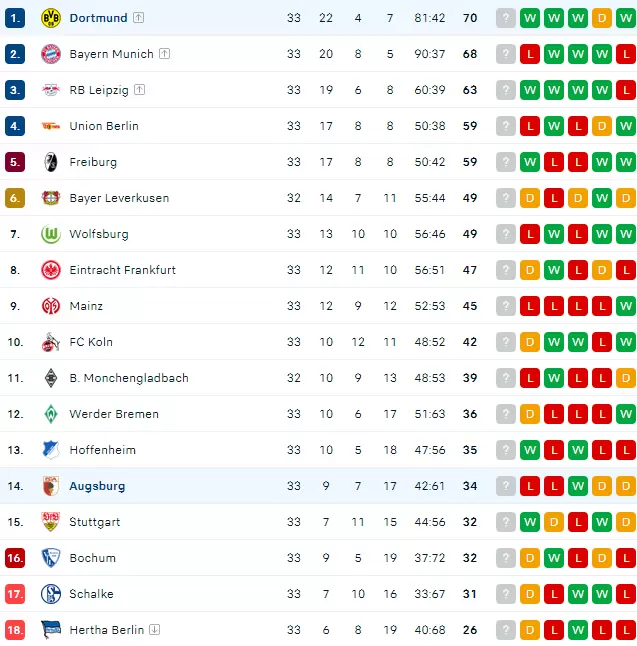Click Bayer Leverkusen's rank 6 position badge
This screenshot has width=637, height=646.
pyautogui.click(x=15, y=198)
